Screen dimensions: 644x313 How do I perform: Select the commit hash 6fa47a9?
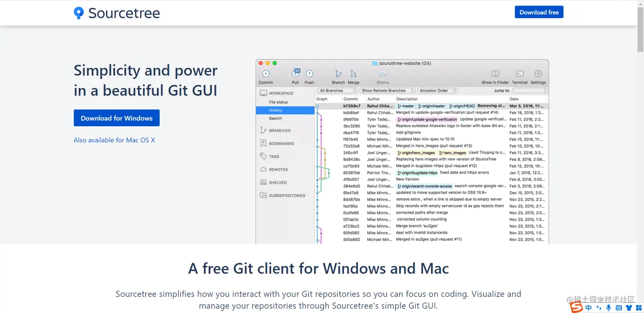[351, 193]
